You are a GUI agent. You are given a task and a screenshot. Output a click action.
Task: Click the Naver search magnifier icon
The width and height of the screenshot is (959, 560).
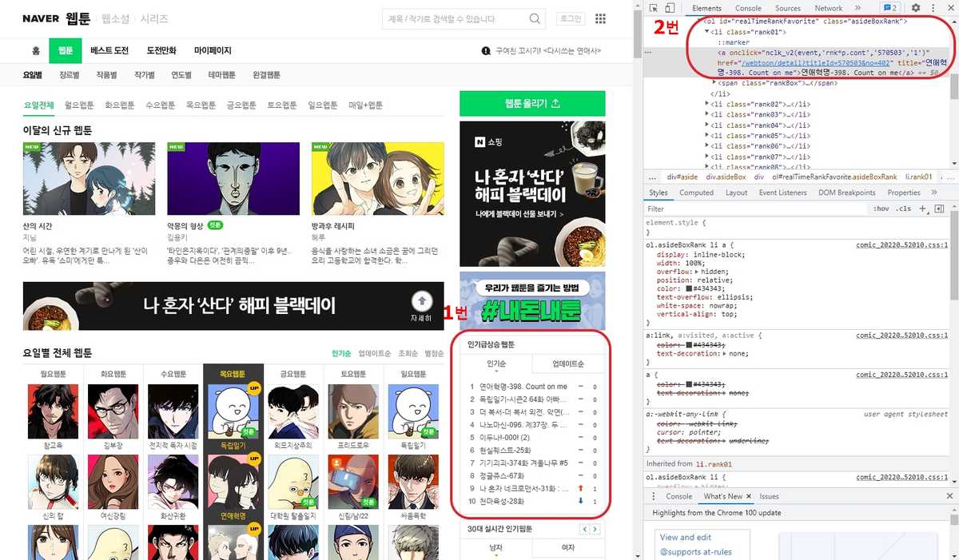tap(535, 18)
